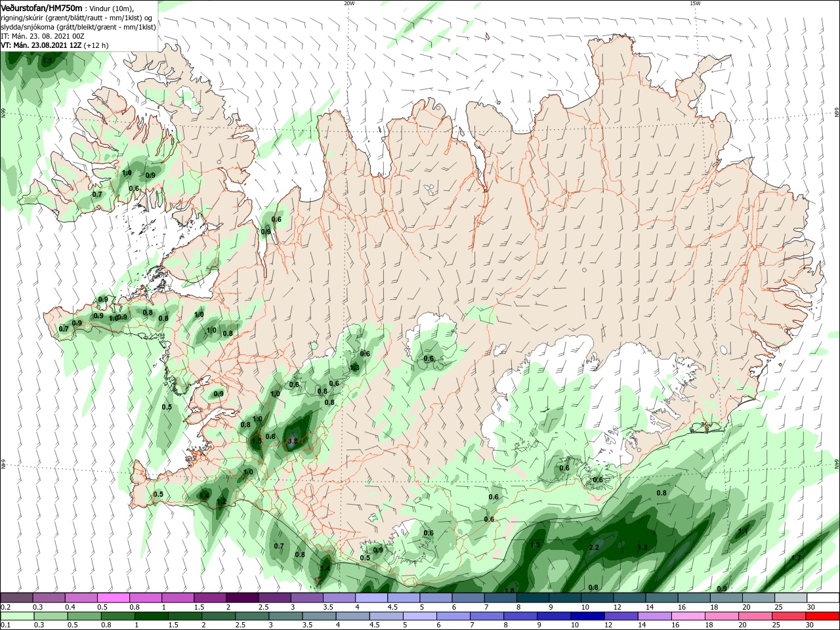Click the palest green 0.1–0.3 rain legend swatch

tap(17, 616)
